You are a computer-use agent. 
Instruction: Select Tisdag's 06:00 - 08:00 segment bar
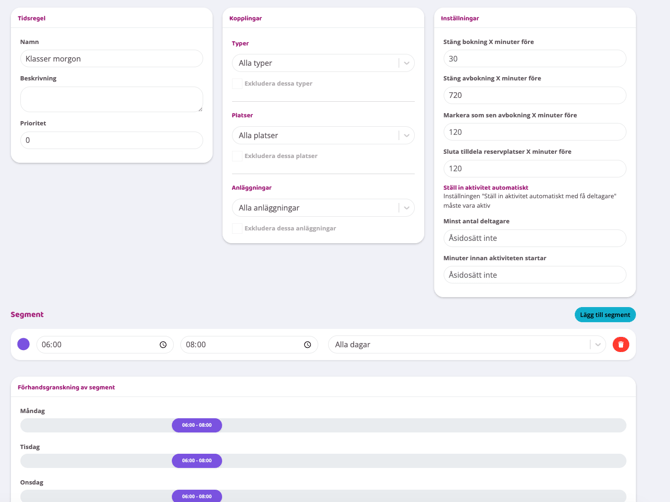point(197,461)
